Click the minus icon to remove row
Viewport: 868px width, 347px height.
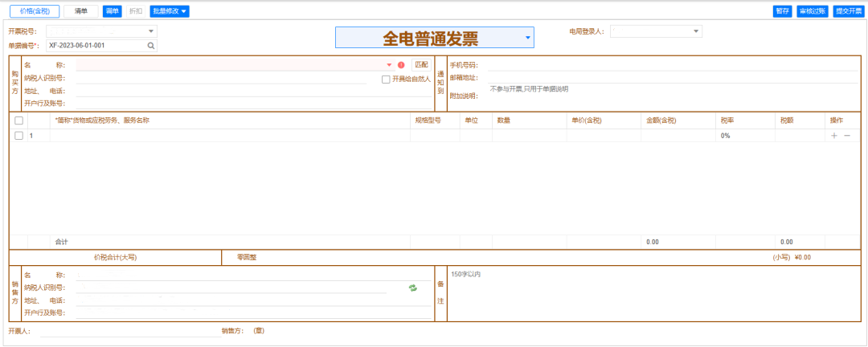point(846,136)
